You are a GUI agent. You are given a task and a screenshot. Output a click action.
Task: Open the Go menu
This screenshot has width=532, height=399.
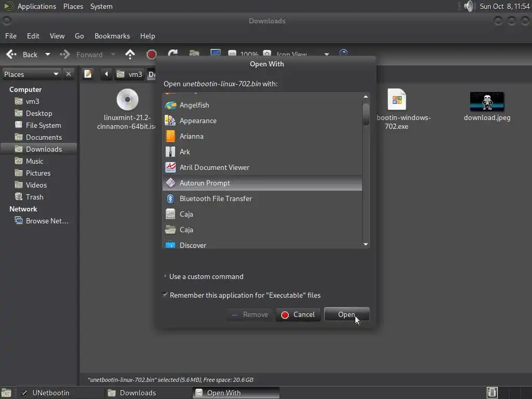[x=79, y=36]
